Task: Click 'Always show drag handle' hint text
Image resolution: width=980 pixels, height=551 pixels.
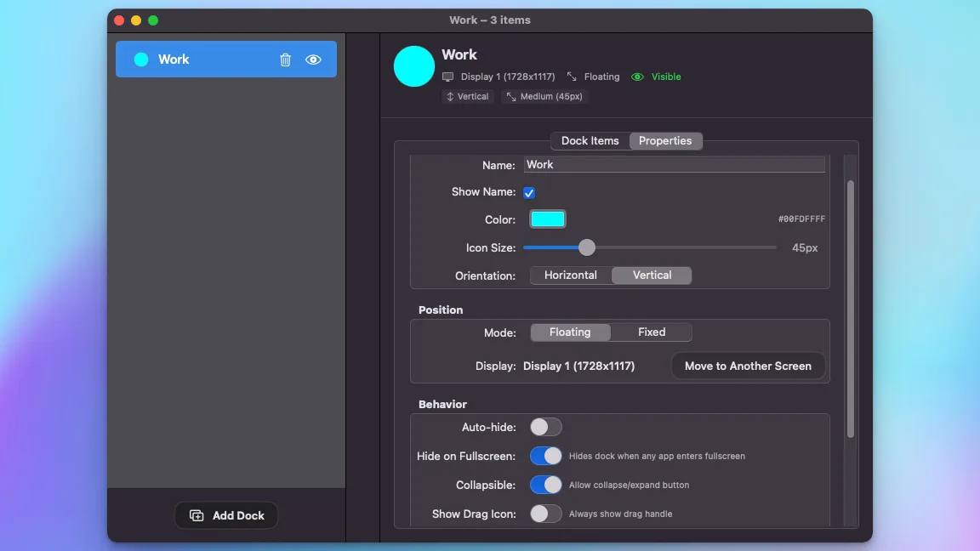Action: [x=621, y=514]
